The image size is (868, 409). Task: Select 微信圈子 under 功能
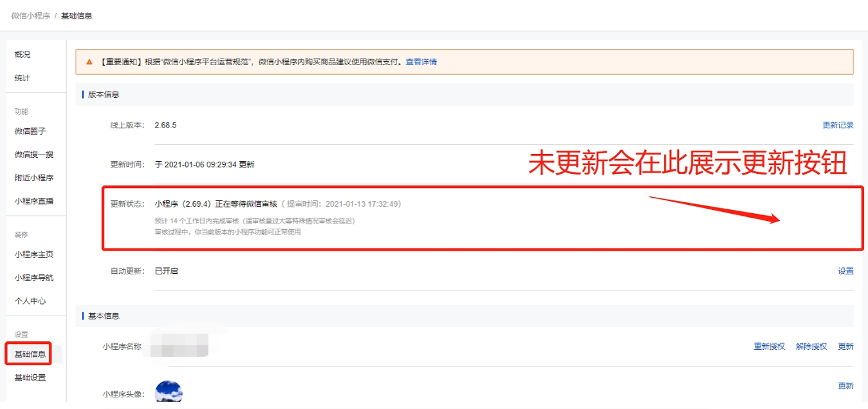tap(31, 131)
